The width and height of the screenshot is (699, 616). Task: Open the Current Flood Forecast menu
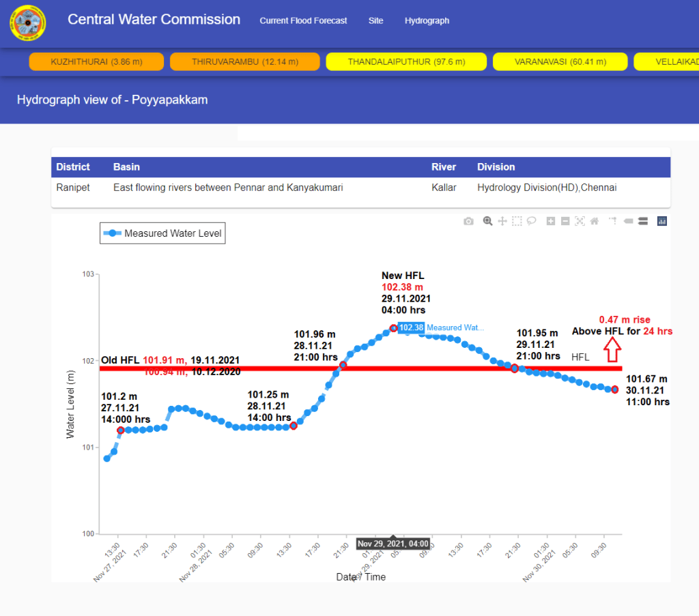coord(303,21)
